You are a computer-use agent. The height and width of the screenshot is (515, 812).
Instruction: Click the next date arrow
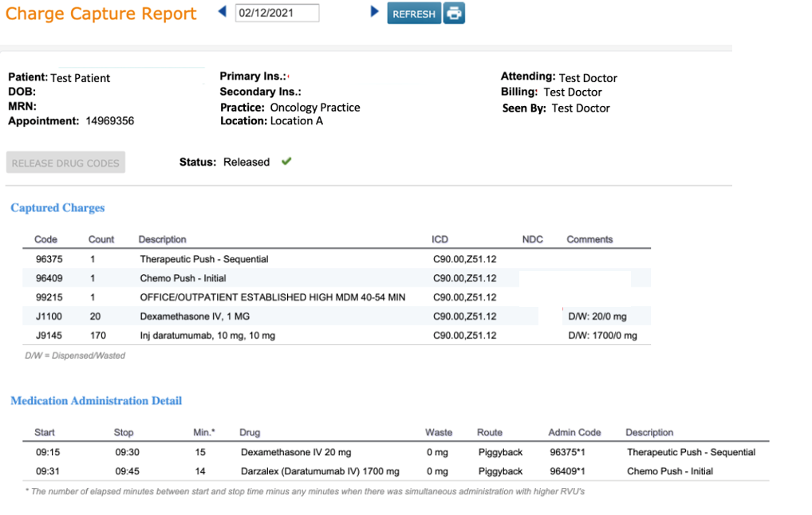click(x=375, y=12)
